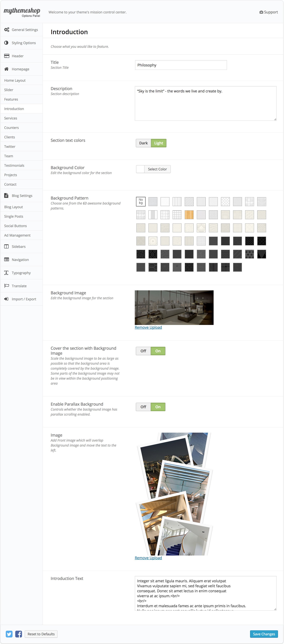Click the Title input field containing Philosophy

181,65
